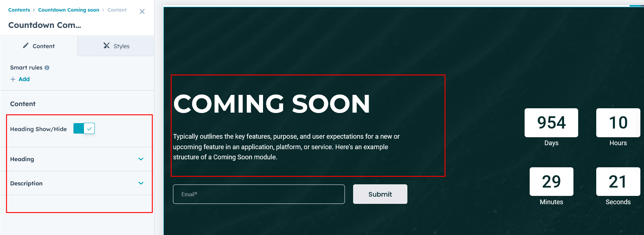Click the truncated Countdown module title

pyautogui.click(x=45, y=25)
